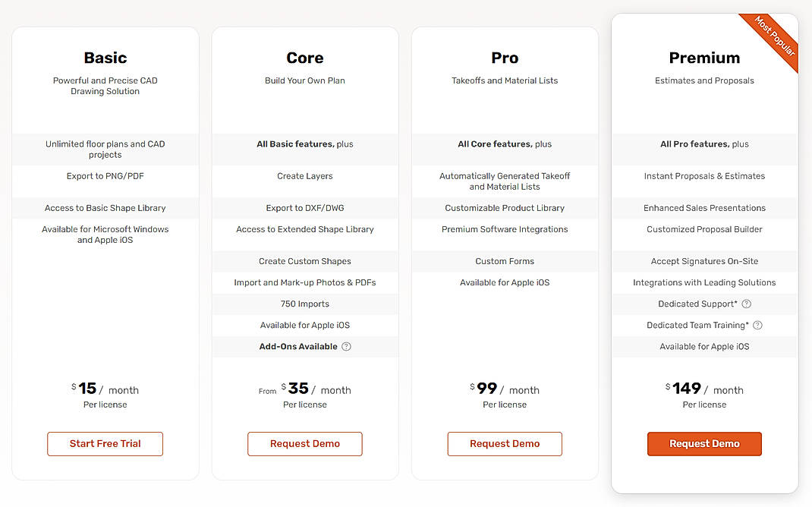The width and height of the screenshot is (812, 507).
Task: Select the Core plan heading
Action: (304, 58)
